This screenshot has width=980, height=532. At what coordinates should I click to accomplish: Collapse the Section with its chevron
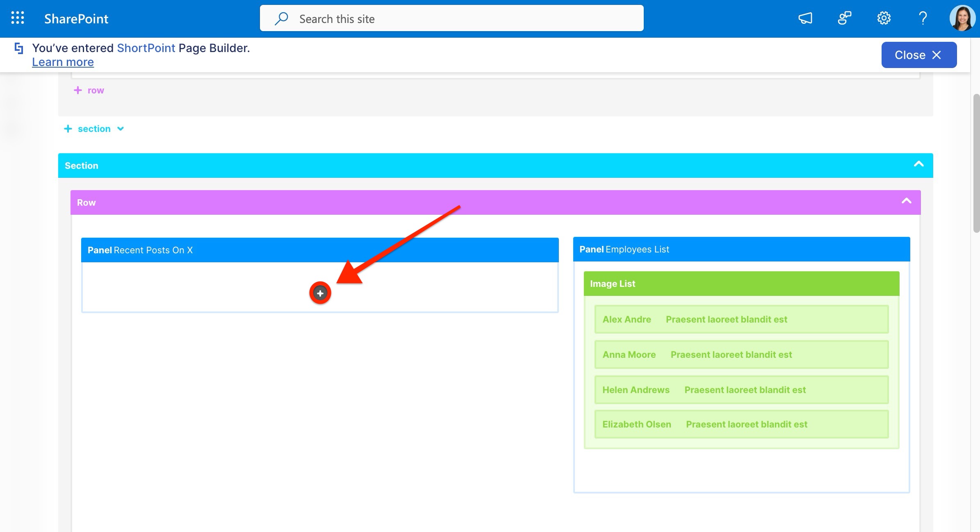coord(918,165)
